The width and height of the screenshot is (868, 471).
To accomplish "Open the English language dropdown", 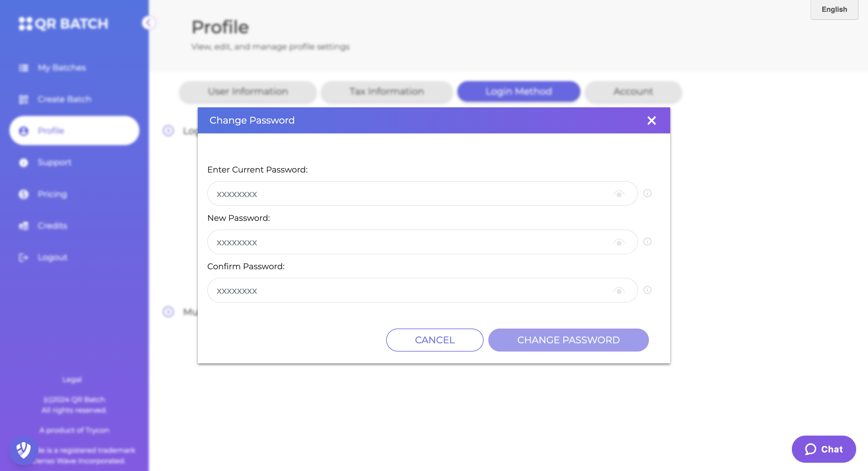I will tap(834, 9).
